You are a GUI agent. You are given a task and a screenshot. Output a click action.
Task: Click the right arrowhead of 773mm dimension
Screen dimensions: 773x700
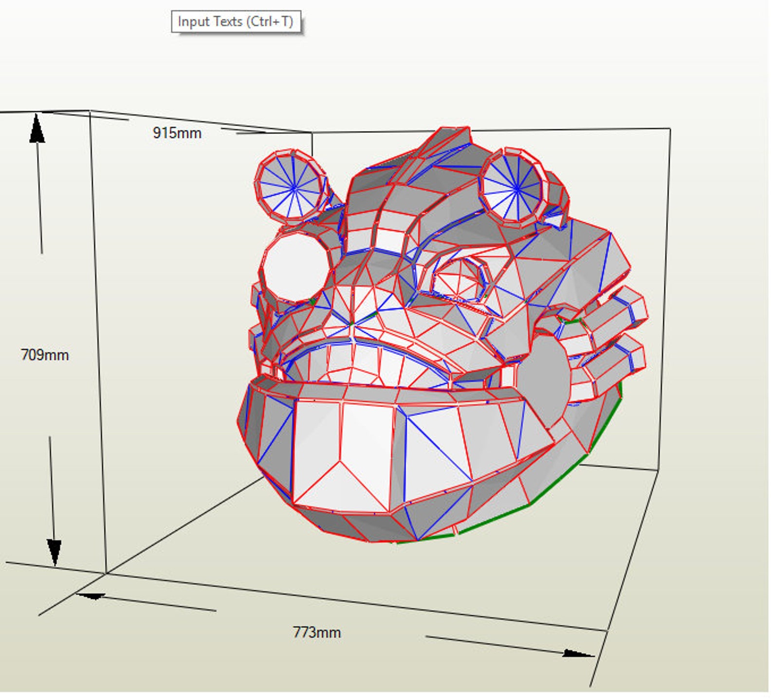tap(579, 653)
